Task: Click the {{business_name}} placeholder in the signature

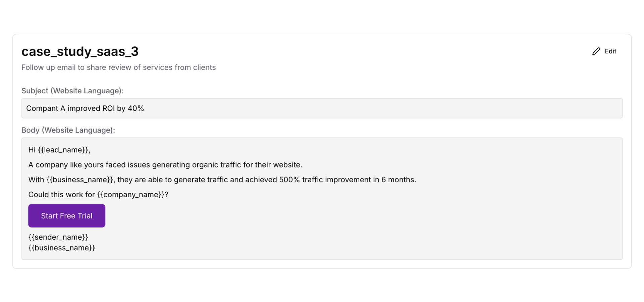Action: 61,248
